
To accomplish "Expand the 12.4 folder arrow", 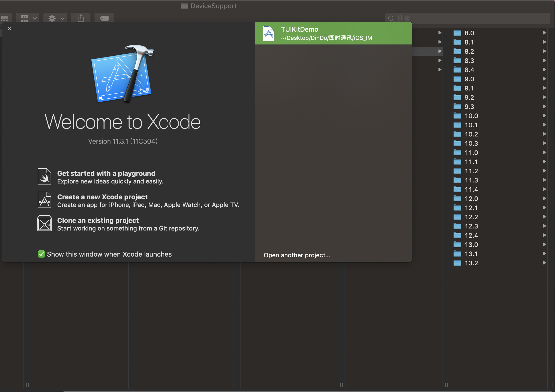I will click(545, 235).
